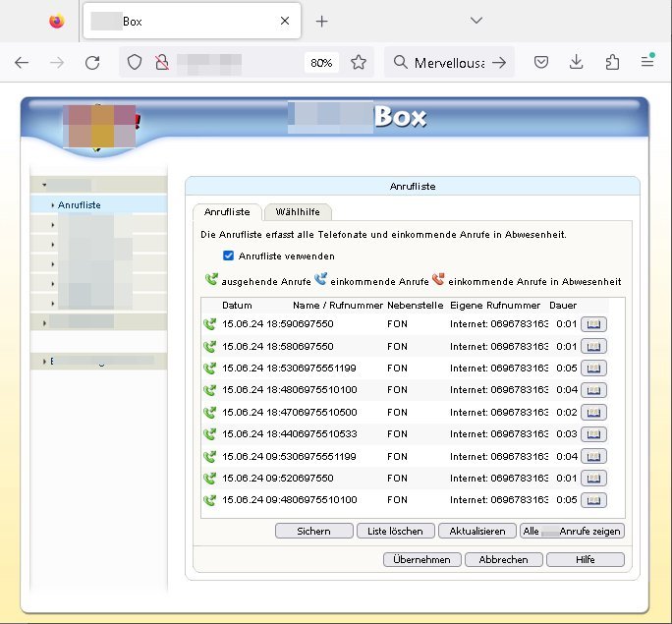Open the Pocket save icon
Screen dimensions: 672x624
pos(541,63)
